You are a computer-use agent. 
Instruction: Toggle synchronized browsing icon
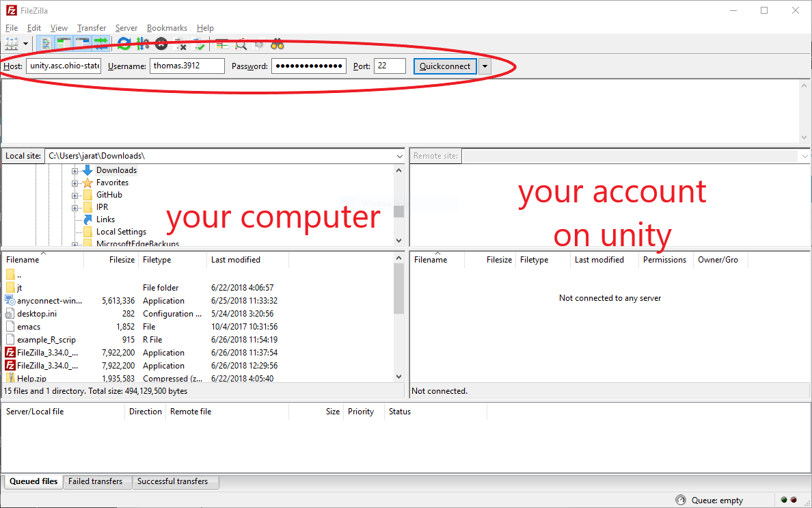(x=259, y=44)
